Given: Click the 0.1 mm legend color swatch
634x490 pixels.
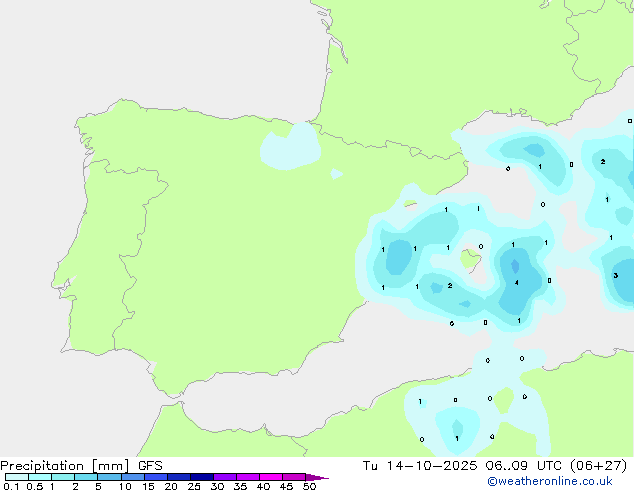Looking at the screenshot, I should pyautogui.click(x=17, y=477).
